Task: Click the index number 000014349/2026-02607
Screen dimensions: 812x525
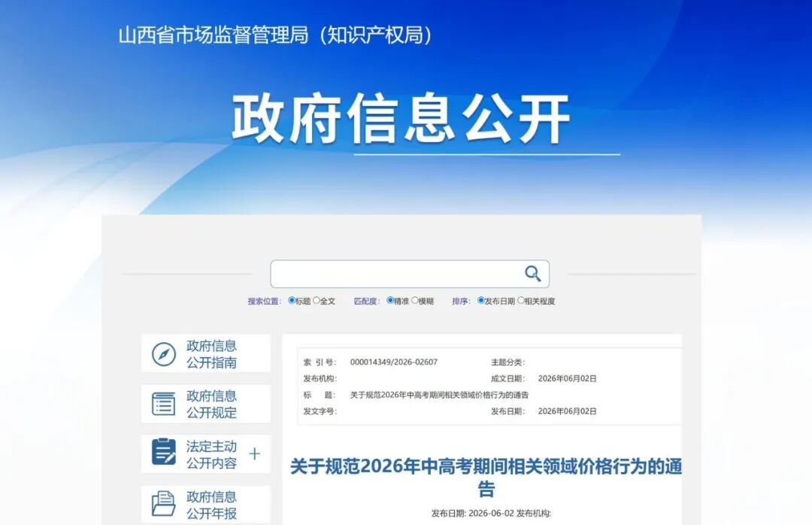Action: click(393, 363)
